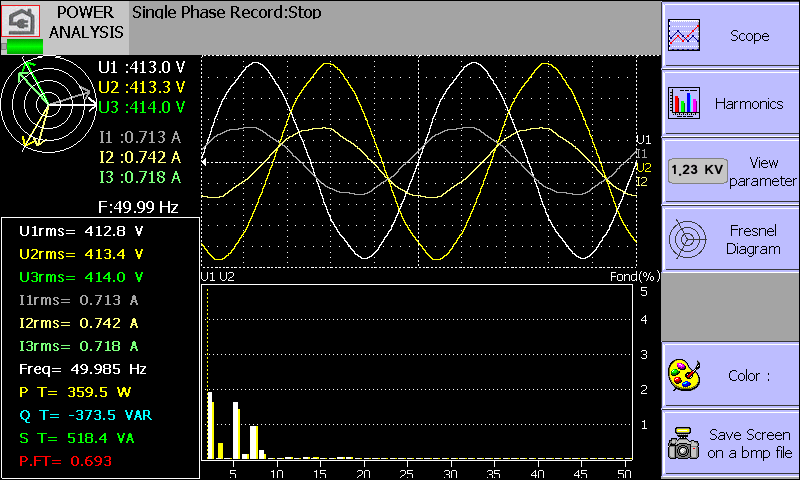The width and height of the screenshot is (800, 480).
Task: Save Screen on a bmp file
Action: click(749, 443)
